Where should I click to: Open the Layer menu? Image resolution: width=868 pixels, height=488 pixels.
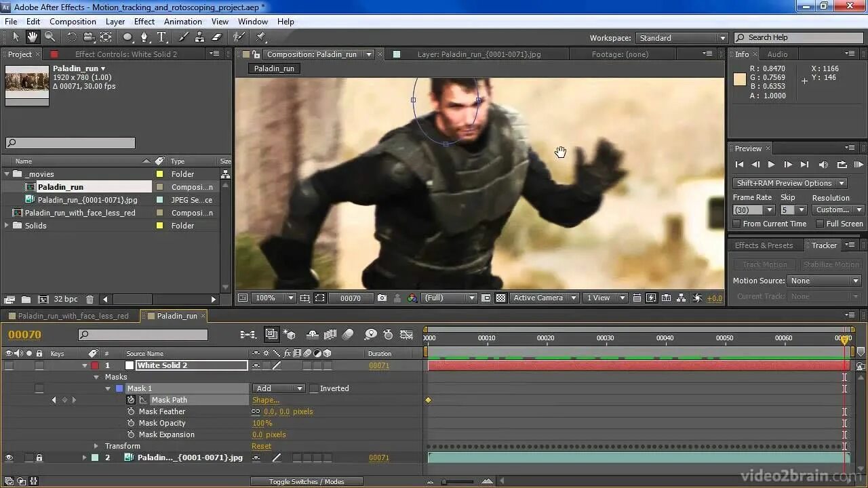point(115,22)
